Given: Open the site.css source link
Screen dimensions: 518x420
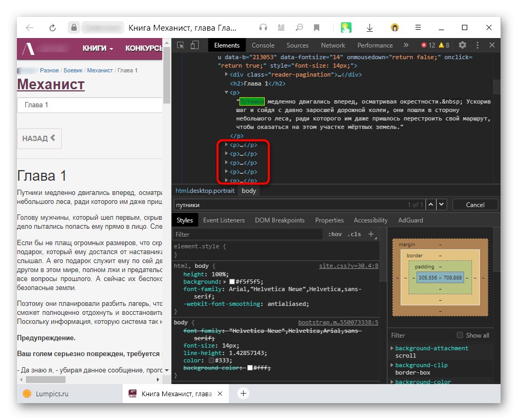Looking at the screenshot, I should 348,266.
